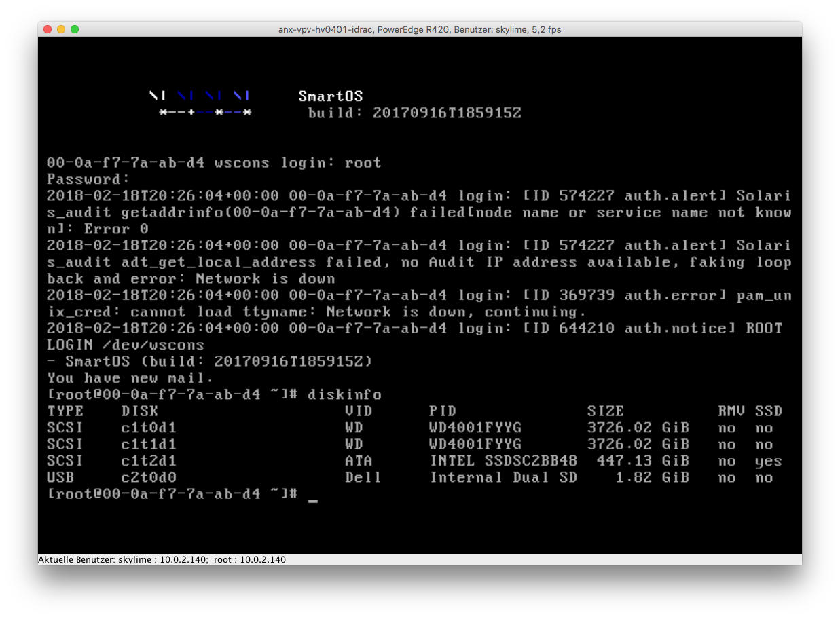Viewport: 840px width, 619px height.
Task: Click the diskinfo command text
Action: click(344, 394)
